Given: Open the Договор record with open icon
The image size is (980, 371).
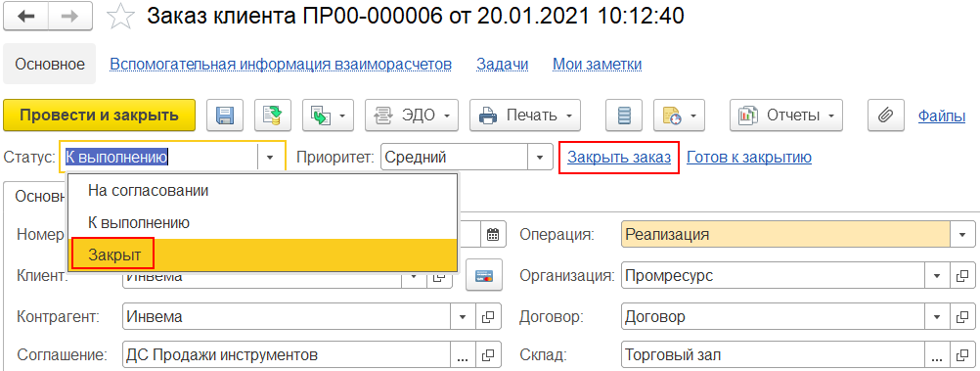Looking at the screenshot, I should [x=962, y=317].
